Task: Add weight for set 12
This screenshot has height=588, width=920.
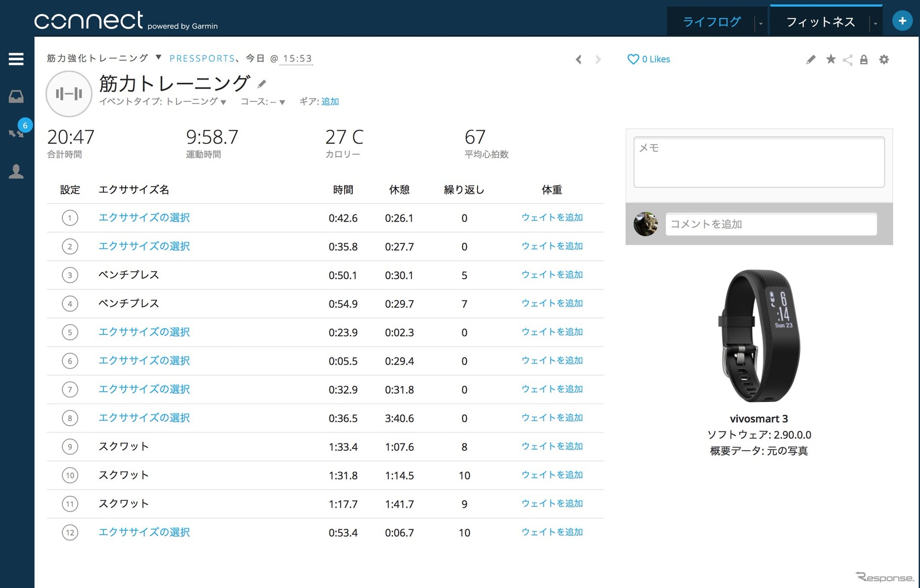Action: [552, 532]
